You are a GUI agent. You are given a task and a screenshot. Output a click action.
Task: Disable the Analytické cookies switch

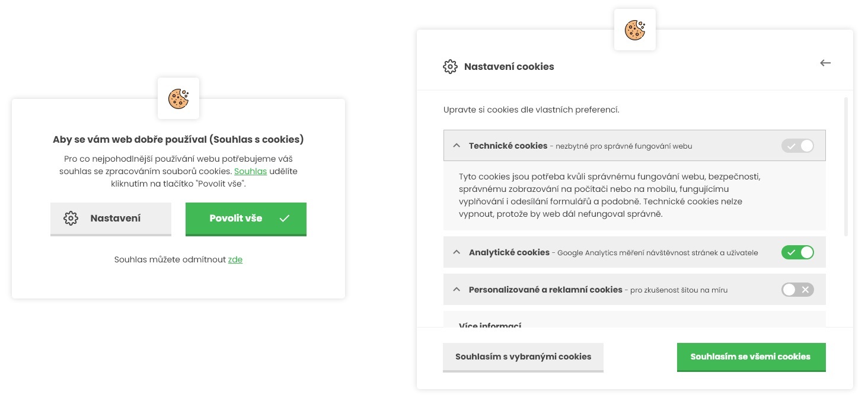797,252
